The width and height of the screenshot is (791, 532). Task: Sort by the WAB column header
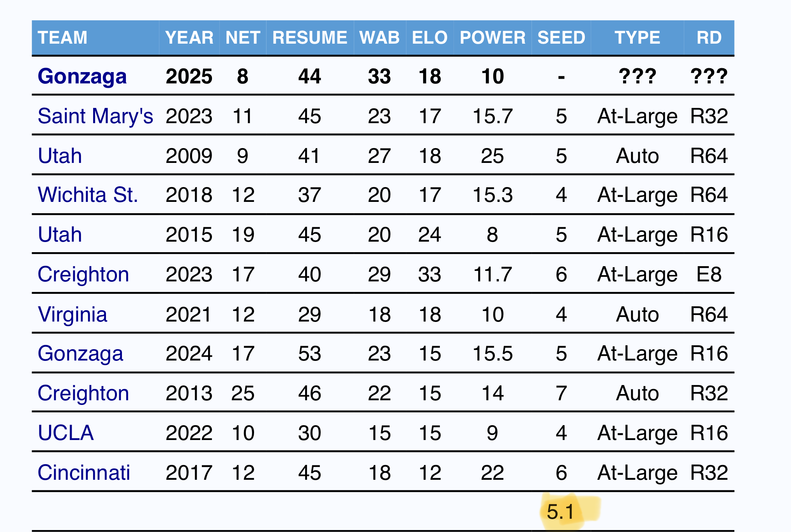[x=380, y=38]
